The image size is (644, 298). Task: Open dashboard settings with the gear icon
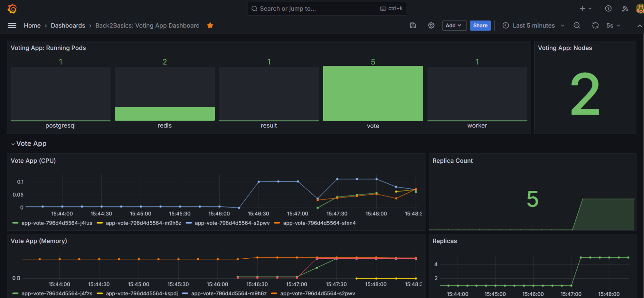431,25
